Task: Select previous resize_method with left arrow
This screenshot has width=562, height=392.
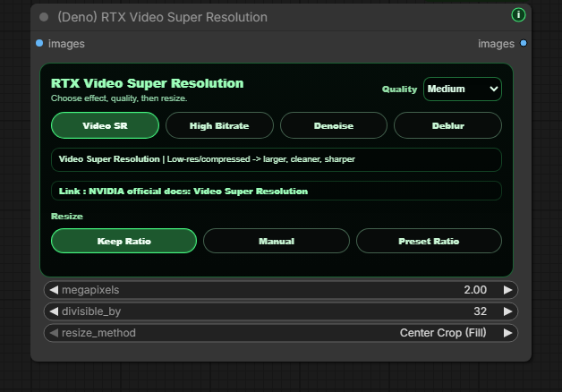Action: coord(54,333)
